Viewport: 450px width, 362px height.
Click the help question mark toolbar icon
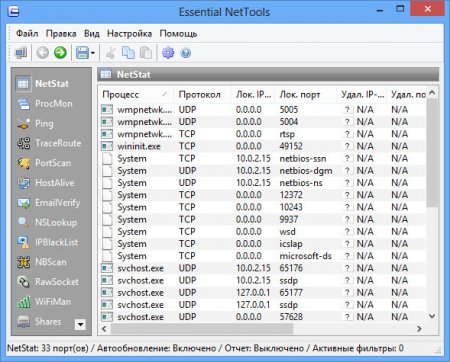click(186, 53)
